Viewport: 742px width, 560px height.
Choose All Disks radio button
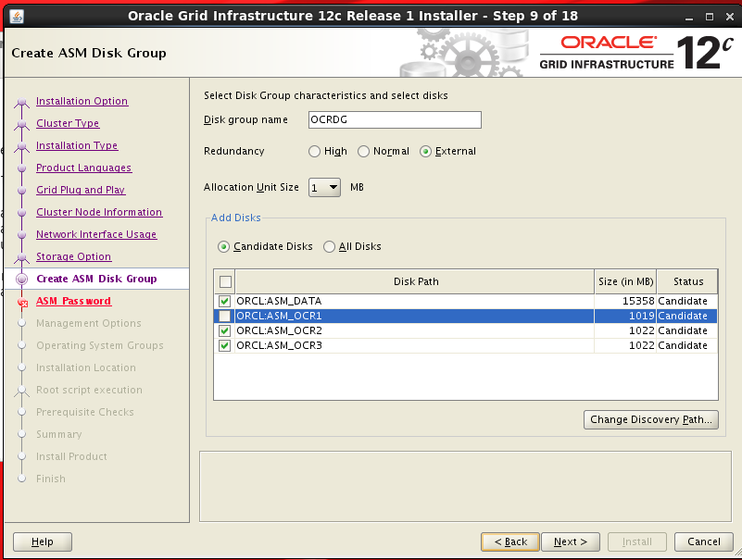tap(329, 247)
